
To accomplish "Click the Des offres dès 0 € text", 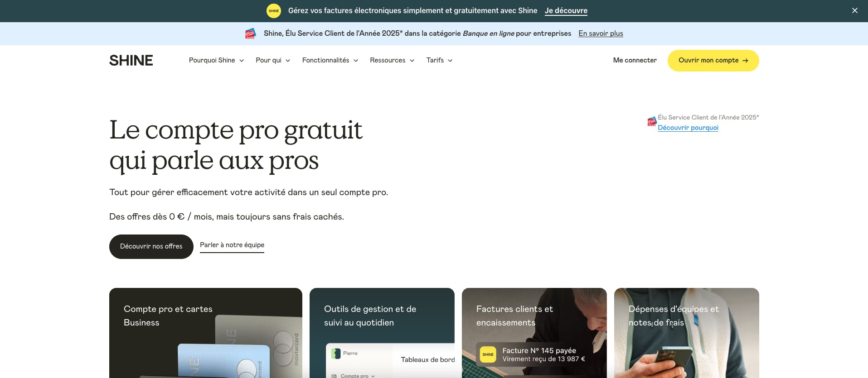I will [227, 217].
